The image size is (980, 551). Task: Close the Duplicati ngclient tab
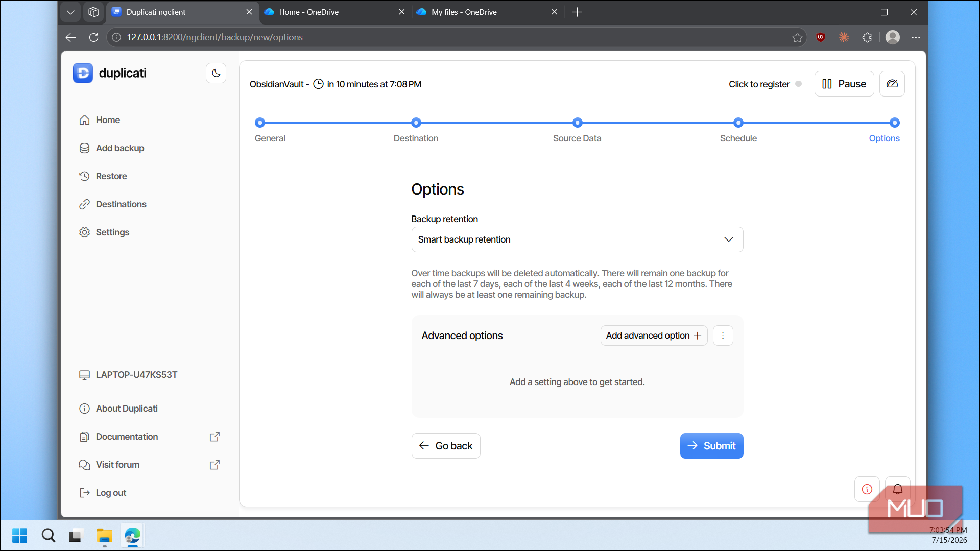click(x=249, y=12)
